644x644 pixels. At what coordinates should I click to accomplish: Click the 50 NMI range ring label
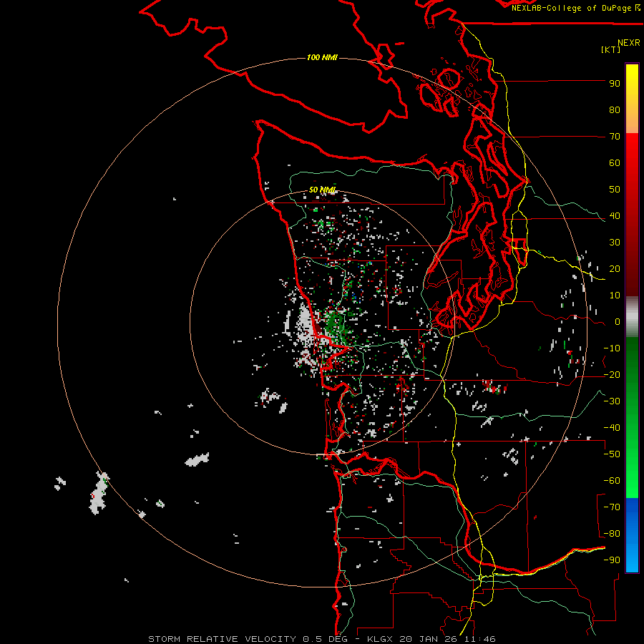pyautogui.click(x=323, y=190)
